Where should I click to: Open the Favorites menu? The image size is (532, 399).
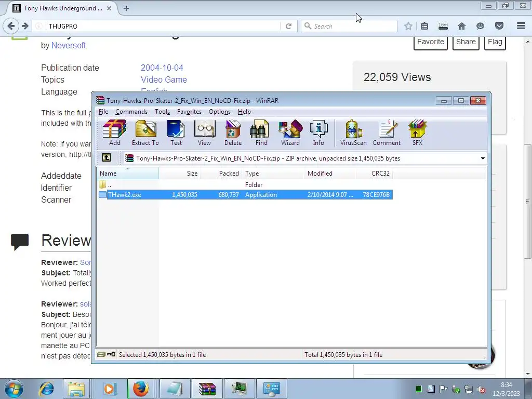pyautogui.click(x=189, y=112)
